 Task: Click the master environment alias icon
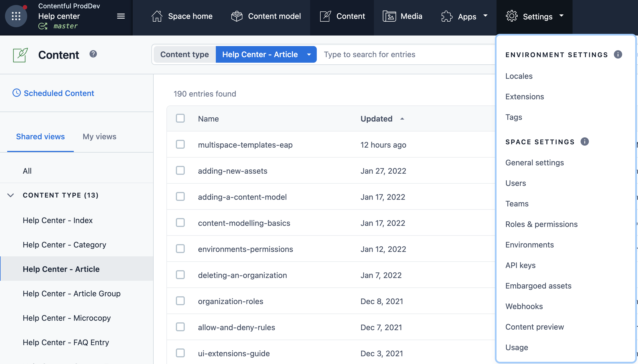coord(43,26)
